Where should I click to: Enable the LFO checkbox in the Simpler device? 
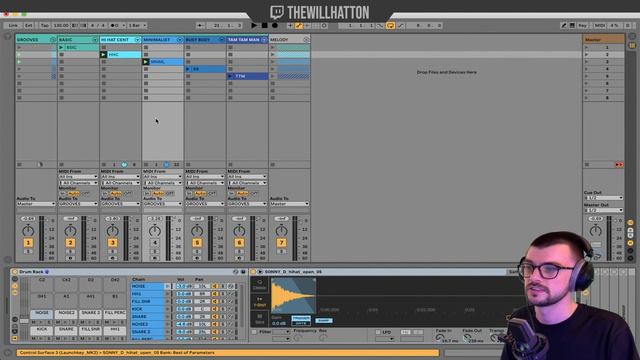tap(378, 332)
